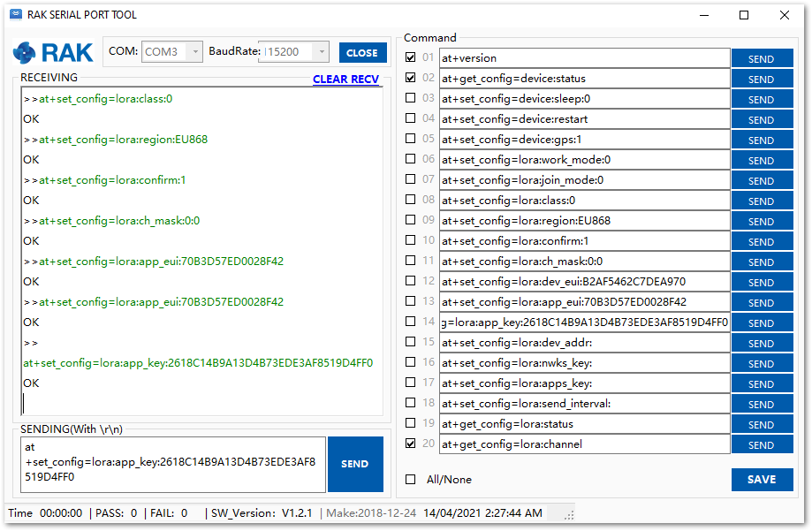This screenshot has width=812, height=531.
Task: Send command 04 device:restart
Action: [x=762, y=119]
